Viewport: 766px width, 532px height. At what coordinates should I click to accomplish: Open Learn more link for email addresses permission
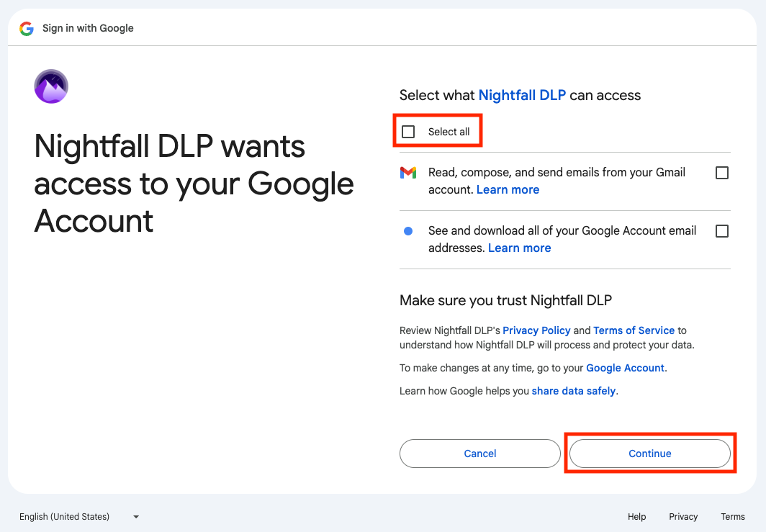pos(519,248)
